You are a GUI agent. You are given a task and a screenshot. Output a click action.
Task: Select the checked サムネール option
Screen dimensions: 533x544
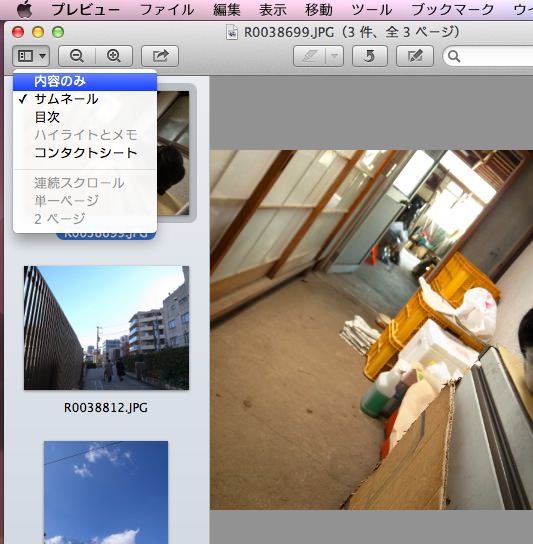click(85, 99)
